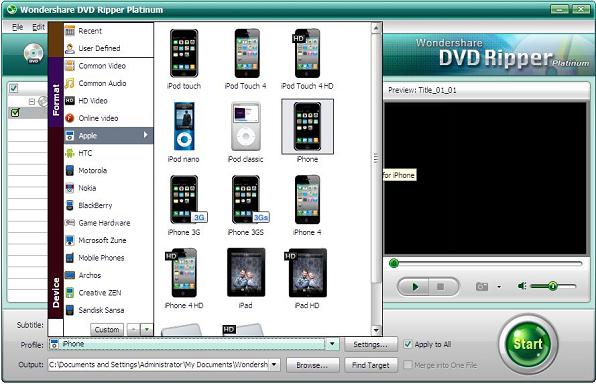
Task: Select the Game Hardware category
Action: (108, 223)
